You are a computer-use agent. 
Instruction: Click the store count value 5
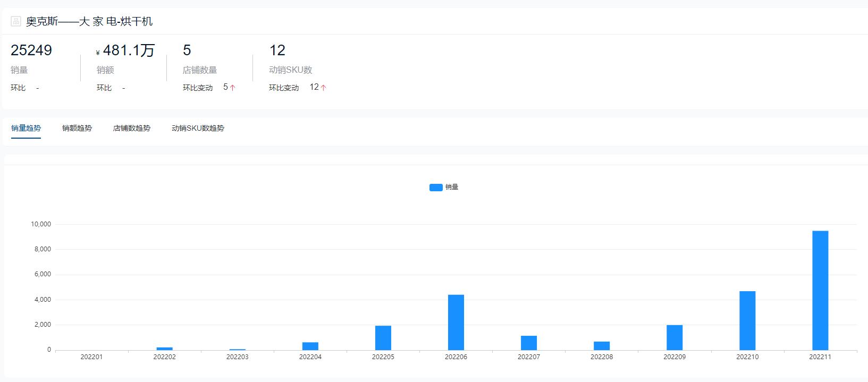[x=187, y=50]
